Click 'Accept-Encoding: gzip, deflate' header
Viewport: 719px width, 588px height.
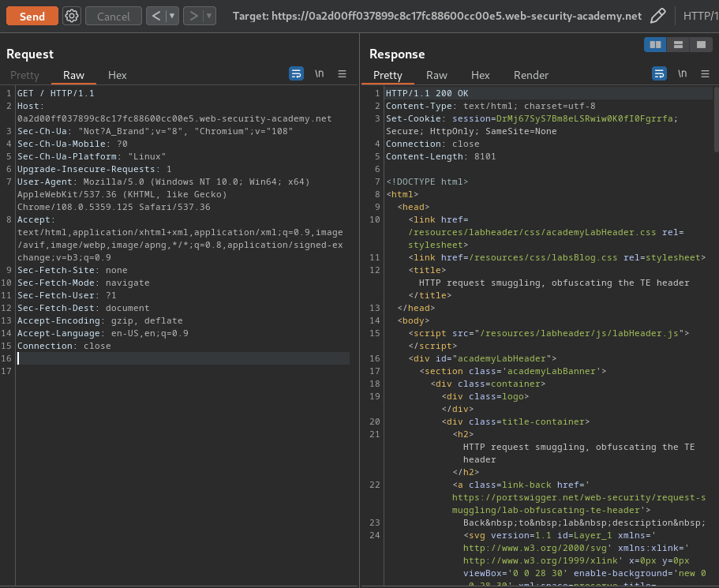point(100,320)
